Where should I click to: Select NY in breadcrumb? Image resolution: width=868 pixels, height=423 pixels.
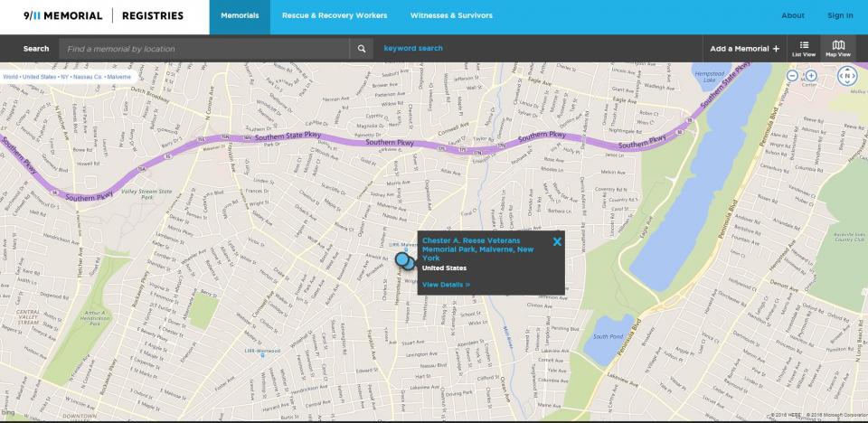(65, 77)
